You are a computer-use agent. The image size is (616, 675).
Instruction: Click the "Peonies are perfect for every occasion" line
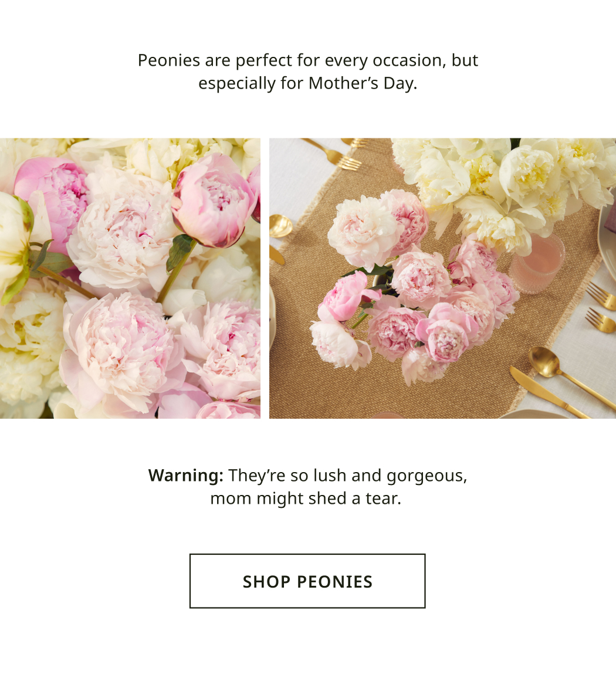307,60
